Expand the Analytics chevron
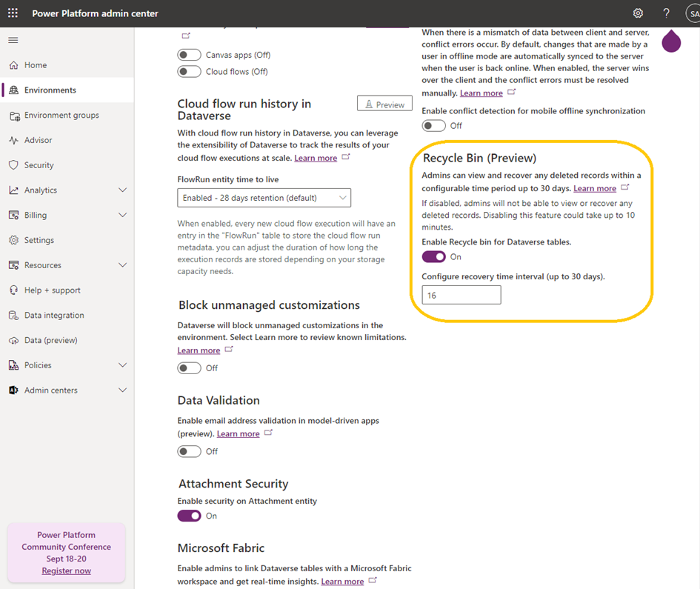The image size is (700, 589). (x=122, y=190)
